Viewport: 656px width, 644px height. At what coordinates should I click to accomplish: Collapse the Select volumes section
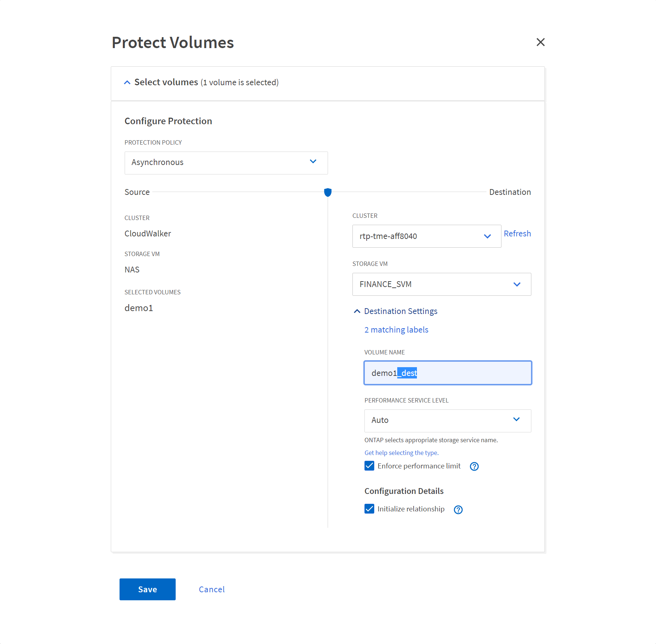[127, 83]
